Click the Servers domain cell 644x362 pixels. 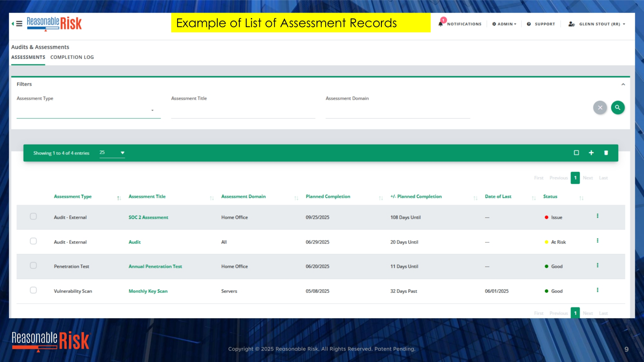(x=229, y=291)
